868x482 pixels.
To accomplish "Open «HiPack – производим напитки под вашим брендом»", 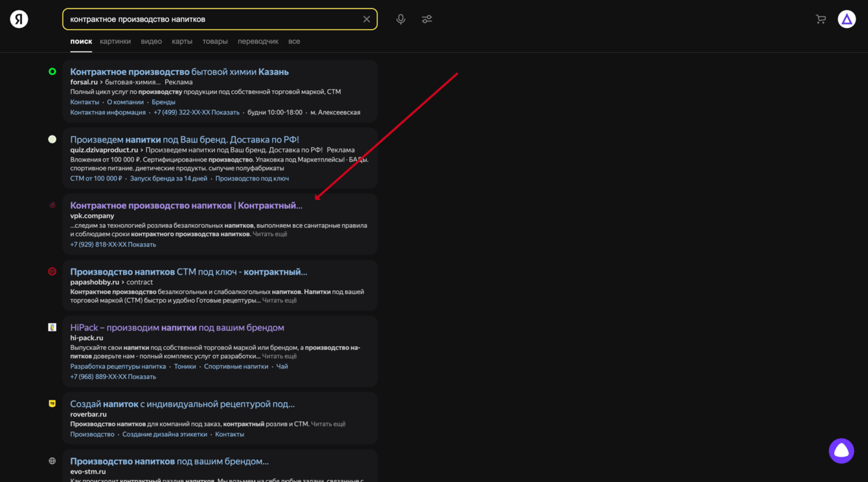I will 177,327.
